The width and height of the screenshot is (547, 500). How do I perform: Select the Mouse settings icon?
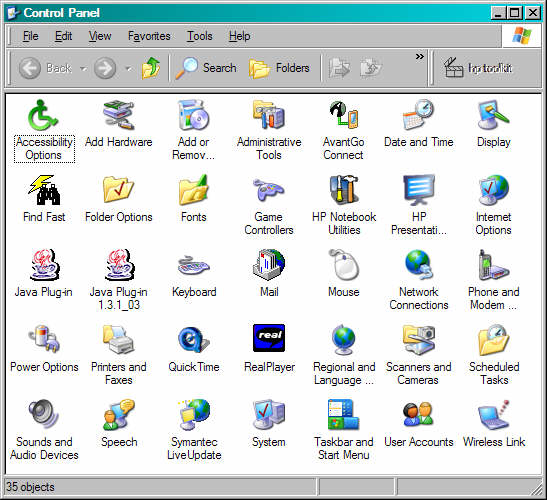coord(344,265)
